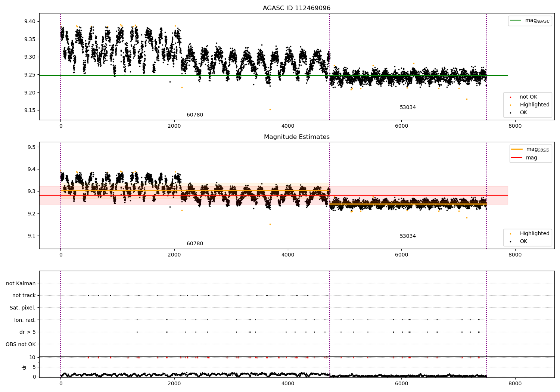Click the 9.40 tick on top plot
Viewport: 560px width, 392px height.
tap(29, 21)
